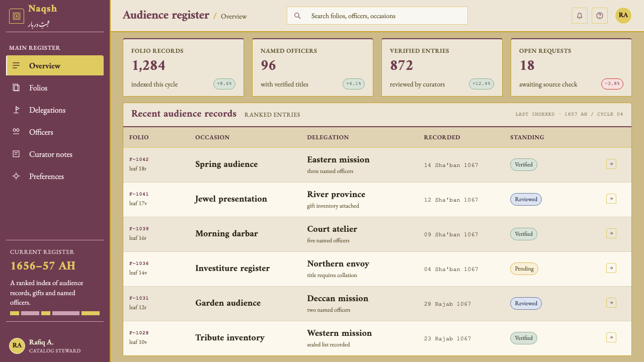The height and width of the screenshot is (362, 644).
Task: Click the Verified badge for Spring audience
Action: tap(524, 164)
